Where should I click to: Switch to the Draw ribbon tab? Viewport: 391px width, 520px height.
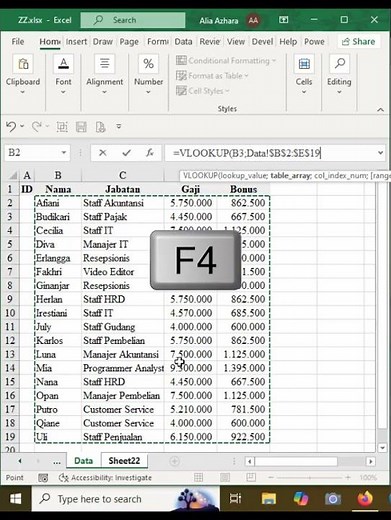tap(103, 42)
